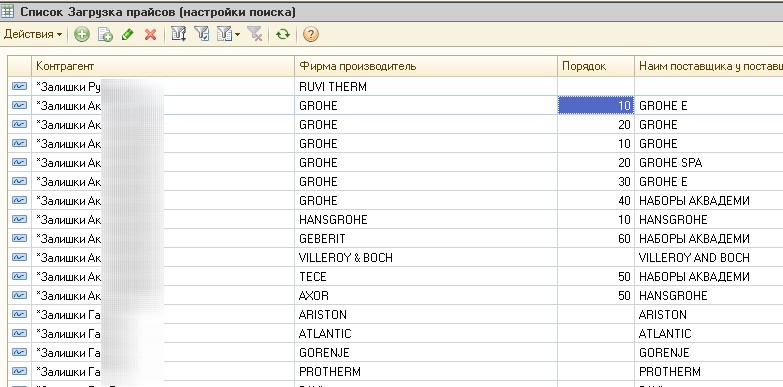783x387 pixels.
Task: Sort by Фирма производитель column header
Action: (x=426, y=66)
